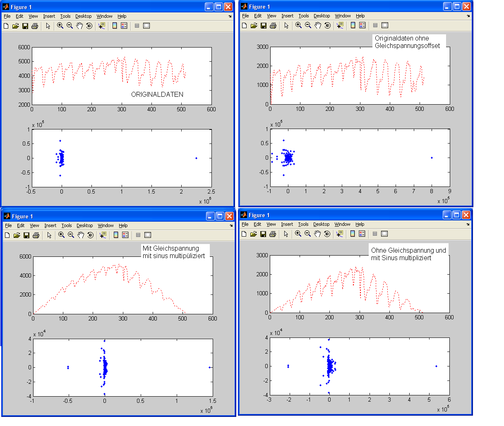Click 'Mit Gleichspannung mit sinus multipüliziert' annotation

(x=174, y=252)
